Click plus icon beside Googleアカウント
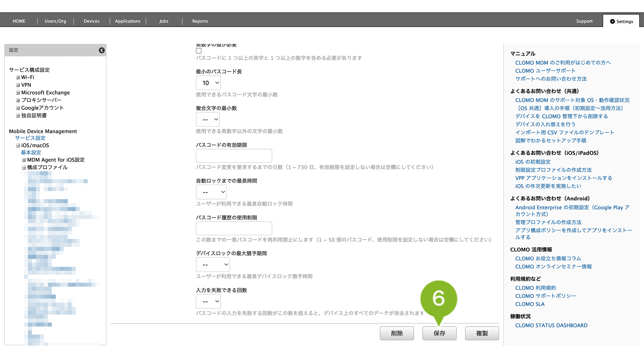 pos(18,108)
